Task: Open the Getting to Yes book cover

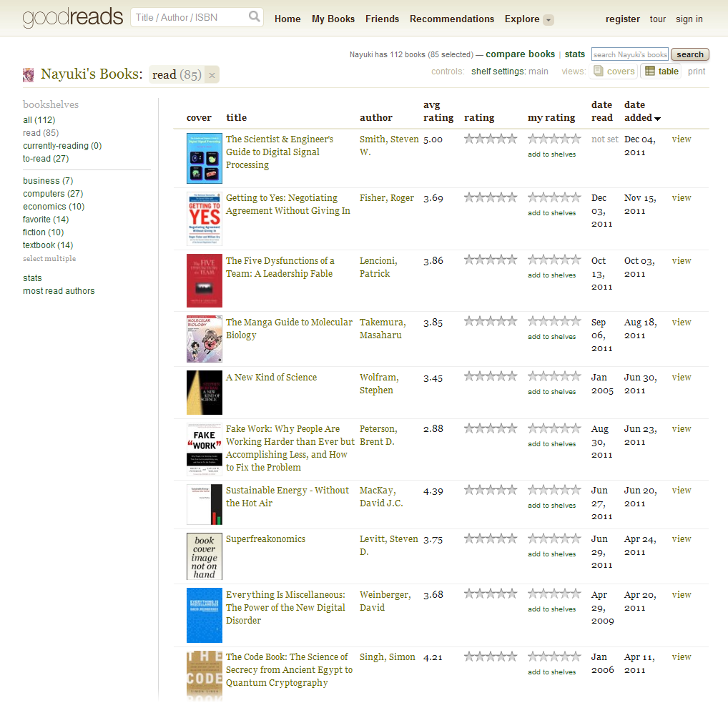Action: (x=205, y=219)
